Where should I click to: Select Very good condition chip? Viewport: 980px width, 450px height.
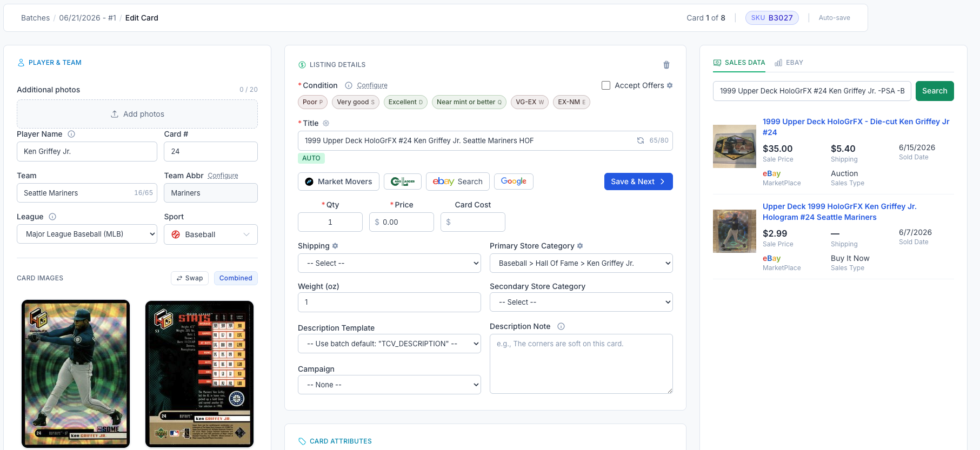(356, 102)
